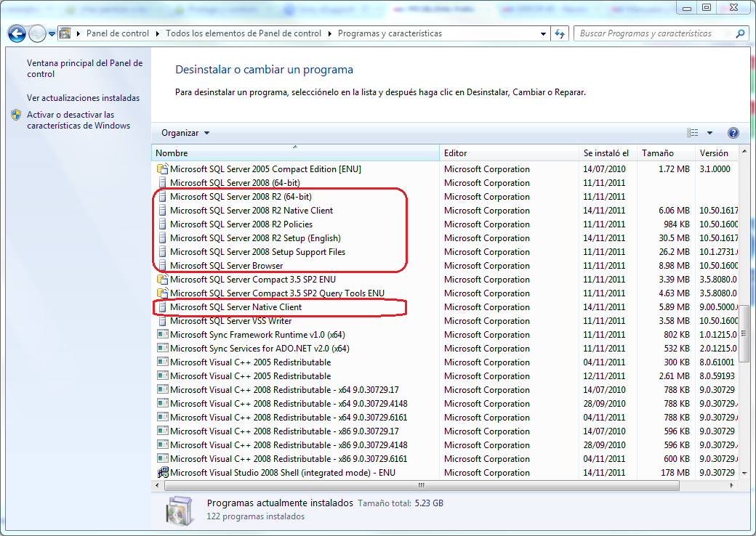This screenshot has height=536, width=756.
Task: Open help with the question mark icon
Action: click(x=733, y=133)
